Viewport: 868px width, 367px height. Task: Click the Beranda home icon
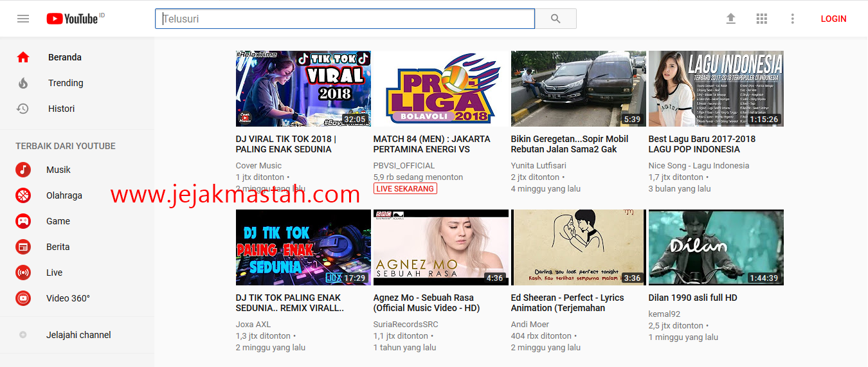23,57
